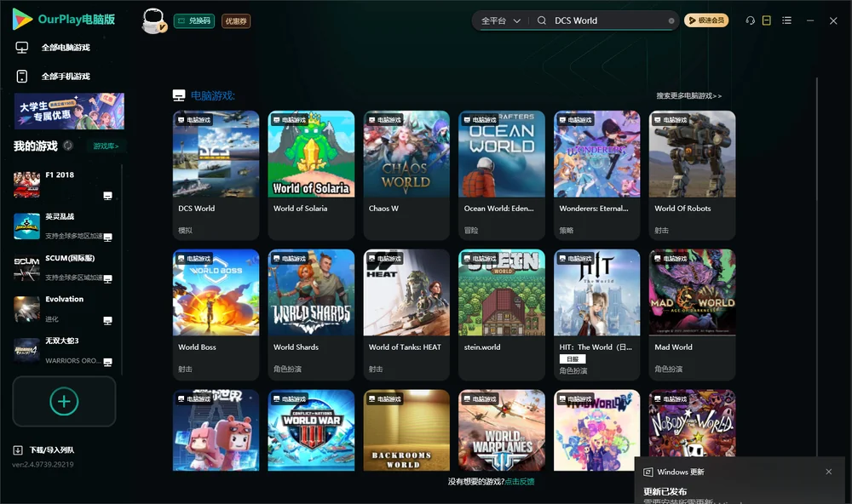Image resolution: width=852 pixels, height=504 pixels.
Task: Open the Mad World game card
Action: click(692, 314)
